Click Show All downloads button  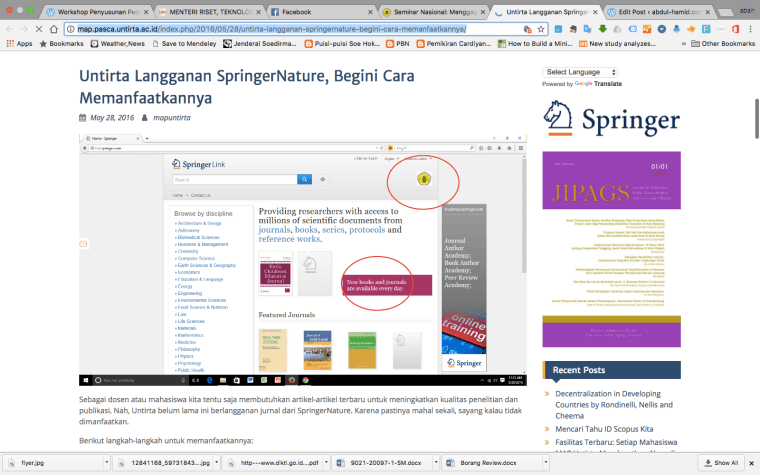point(721,463)
